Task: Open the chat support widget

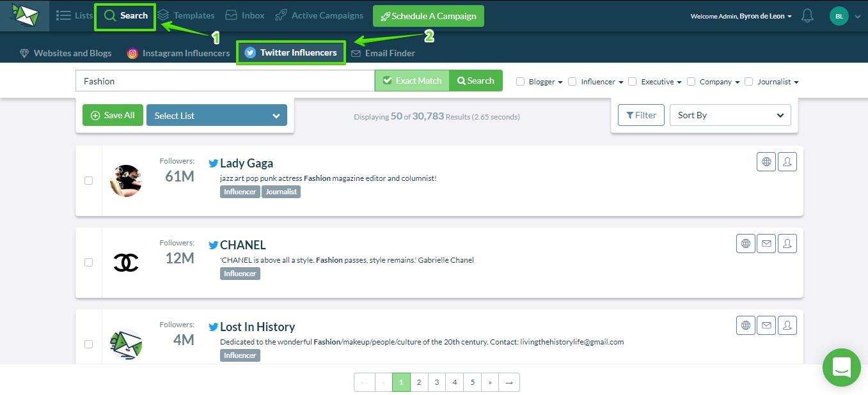Action: point(842,368)
